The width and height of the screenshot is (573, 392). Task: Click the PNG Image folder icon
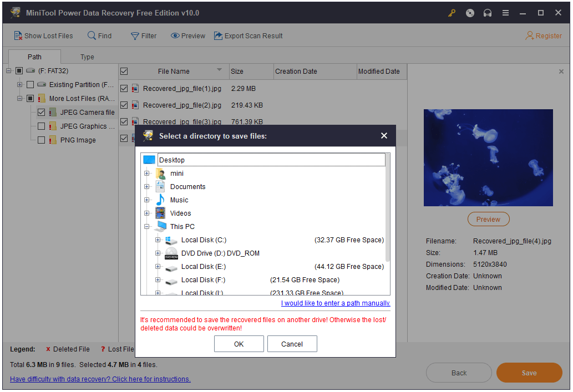(53, 140)
